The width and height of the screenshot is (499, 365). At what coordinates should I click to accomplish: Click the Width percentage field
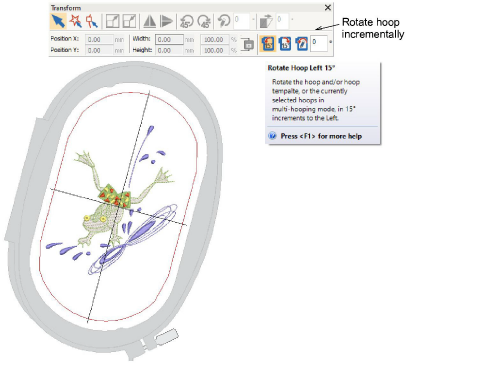point(215,40)
